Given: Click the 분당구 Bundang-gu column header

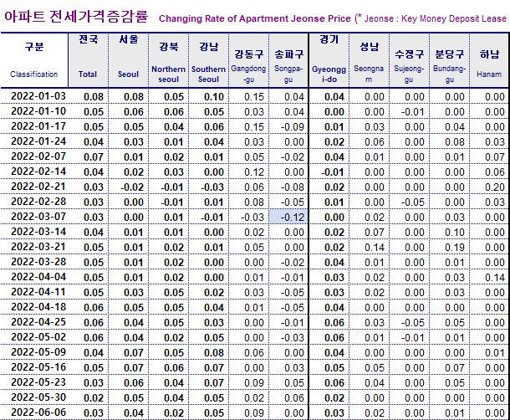Looking at the screenshot, I should point(450,60).
